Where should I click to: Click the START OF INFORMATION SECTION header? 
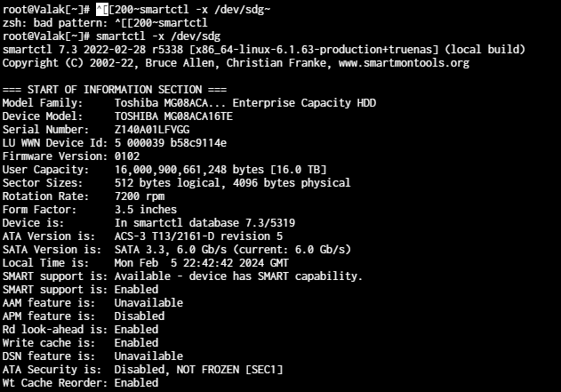coord(115,90)
